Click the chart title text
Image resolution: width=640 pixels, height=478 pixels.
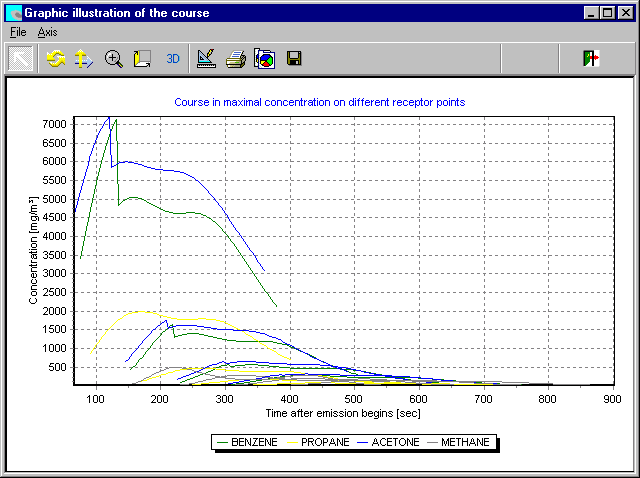(319, 102)
